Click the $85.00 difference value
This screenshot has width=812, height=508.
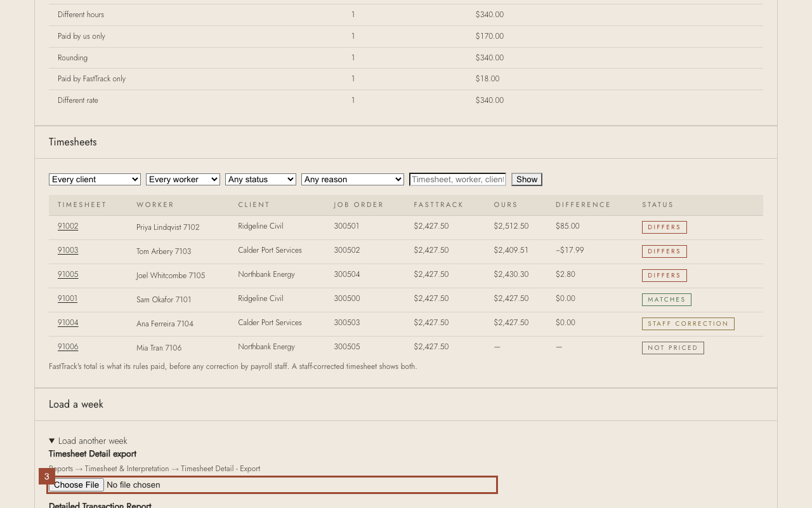(x=568, y=226)
